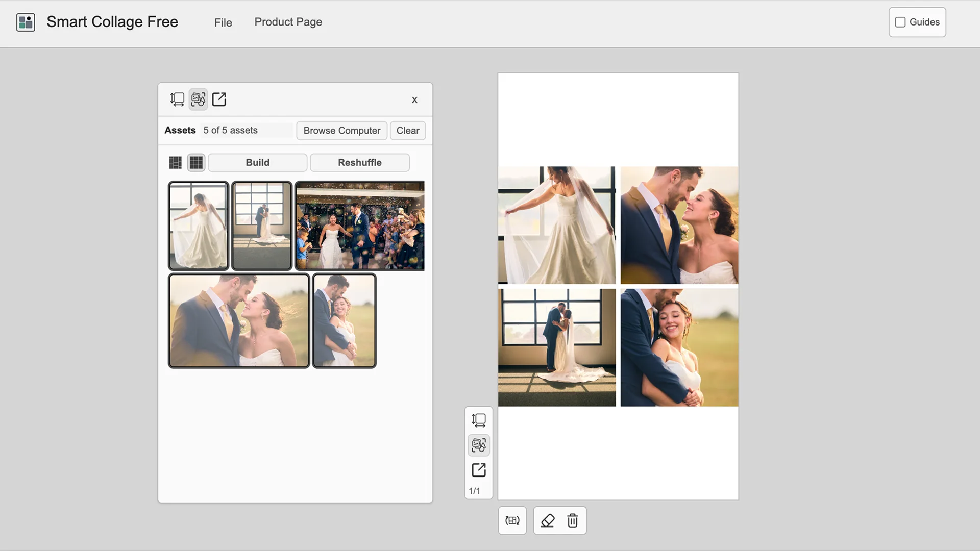The width and height of the screenshot is (980, 551).
Task: Enable the Guides checkbox
Action: (900, 22)
